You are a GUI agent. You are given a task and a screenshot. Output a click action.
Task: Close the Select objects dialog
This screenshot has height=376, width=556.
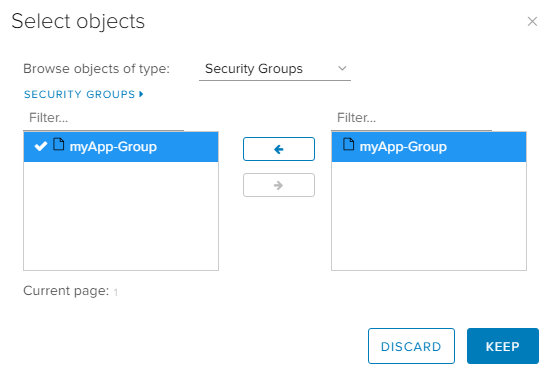tap(532, 22)
